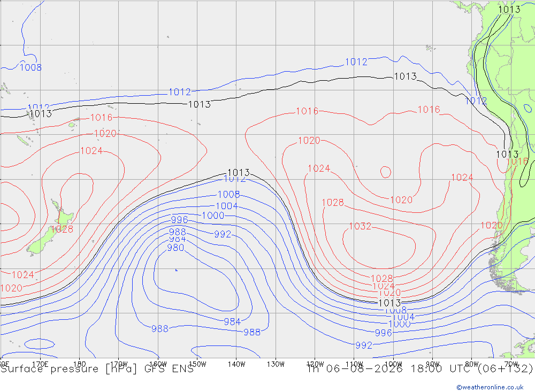Image resolution: width=535 pixels, height=392 pixels.
Task: Choose the 120W longitude axis label
Action: pyautogui.click(x=315, y=364)
